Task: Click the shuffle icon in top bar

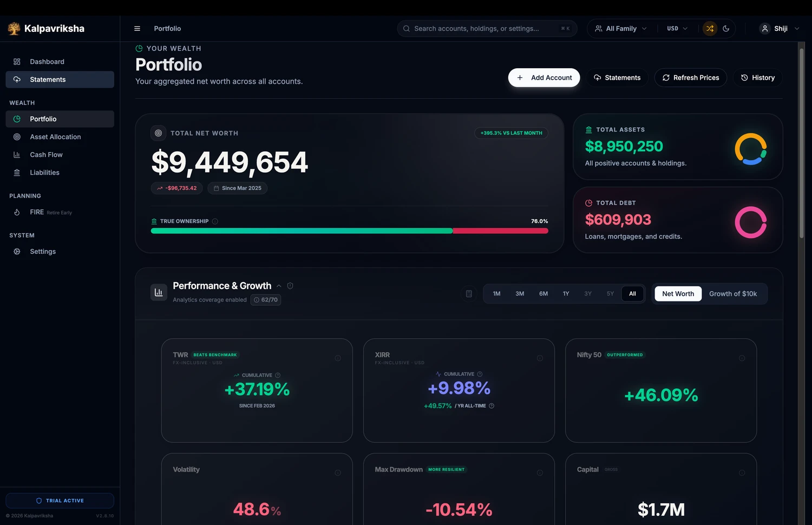Action: point(710,29)
